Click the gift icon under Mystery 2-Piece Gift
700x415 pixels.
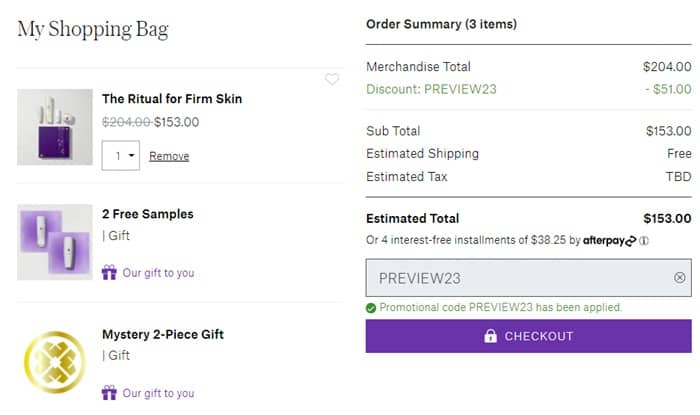coord(109,393)
